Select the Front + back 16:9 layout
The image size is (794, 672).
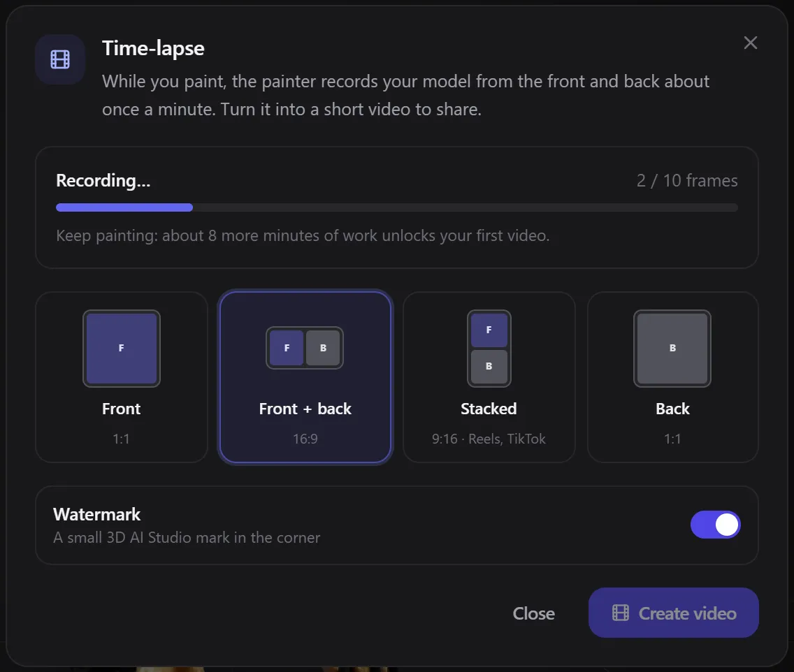click(305, 377)
